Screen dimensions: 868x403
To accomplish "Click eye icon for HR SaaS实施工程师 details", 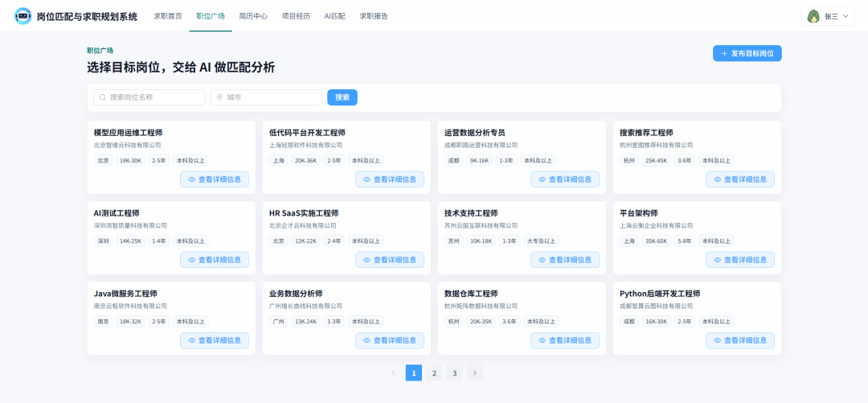I will 367,260.
